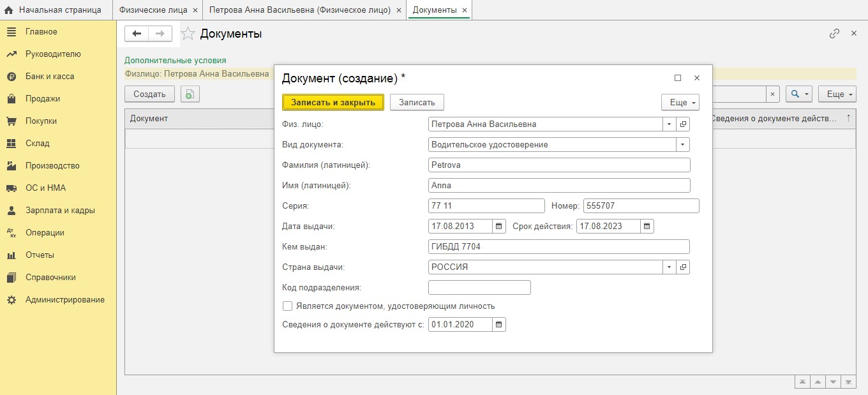Click the Записать button
Viewport: 868px width, 395px height.
[x=417, y=103]
